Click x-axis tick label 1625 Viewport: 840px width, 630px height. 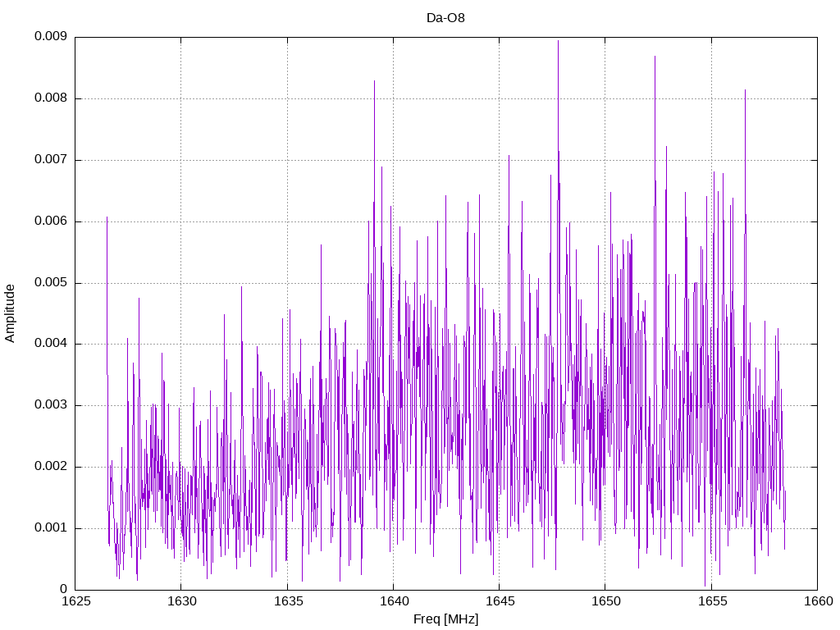coord(75,601)
